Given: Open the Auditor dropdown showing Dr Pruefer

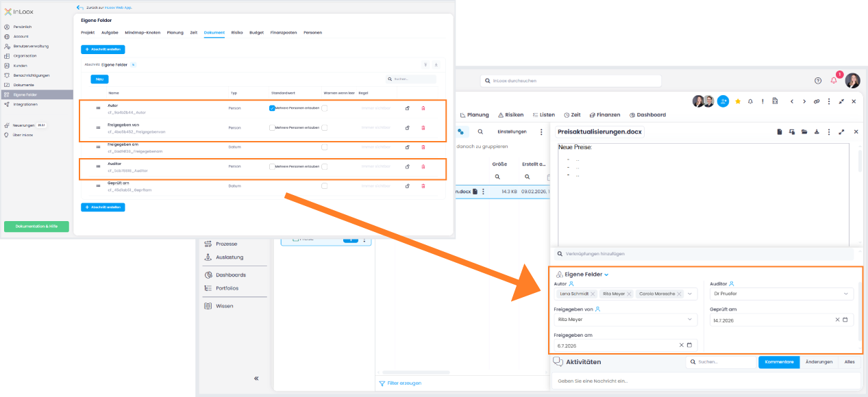Looking at the screenshot, I should (782, 294).
